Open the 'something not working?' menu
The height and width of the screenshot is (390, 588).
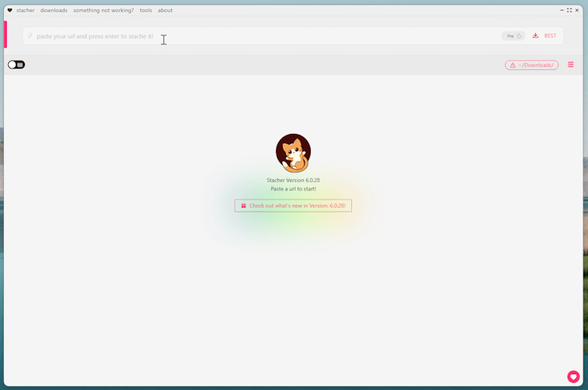pyautogui.click(x=103, y=11)
